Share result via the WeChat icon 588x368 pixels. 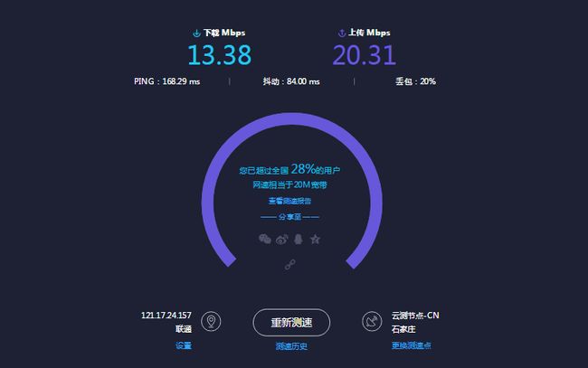(265, 239)
